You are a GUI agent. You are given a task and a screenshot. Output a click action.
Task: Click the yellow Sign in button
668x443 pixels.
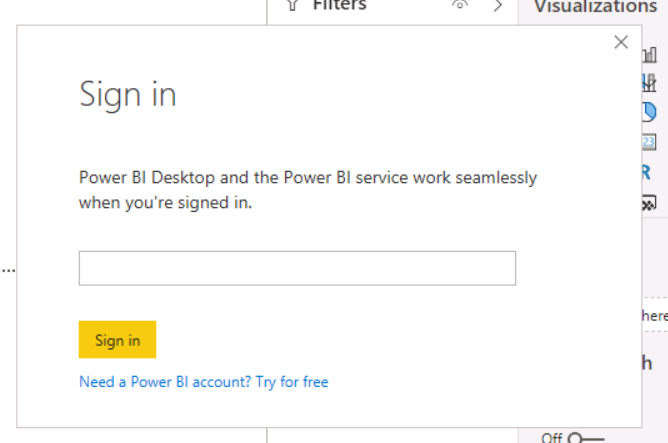[117, 339]
